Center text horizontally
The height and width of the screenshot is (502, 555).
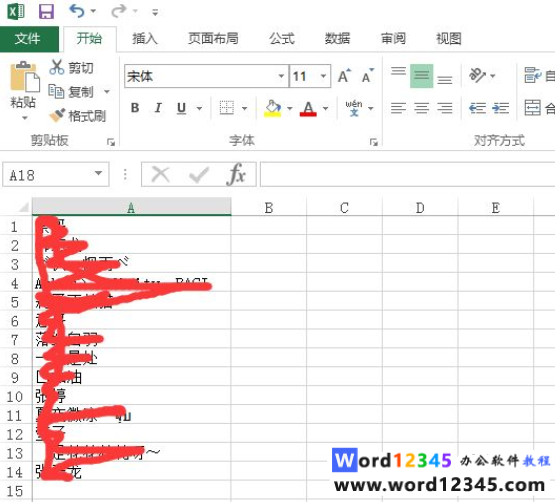[x=422, y=108]
